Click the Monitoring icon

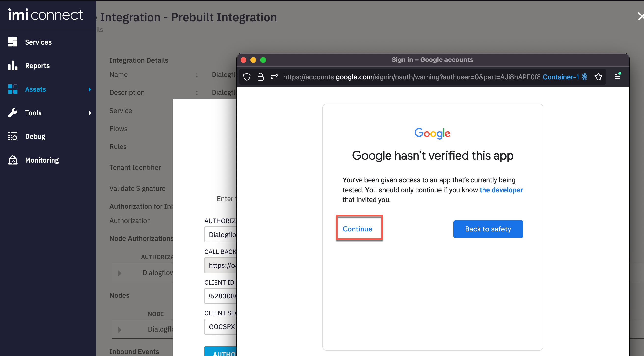pos(13,160)
